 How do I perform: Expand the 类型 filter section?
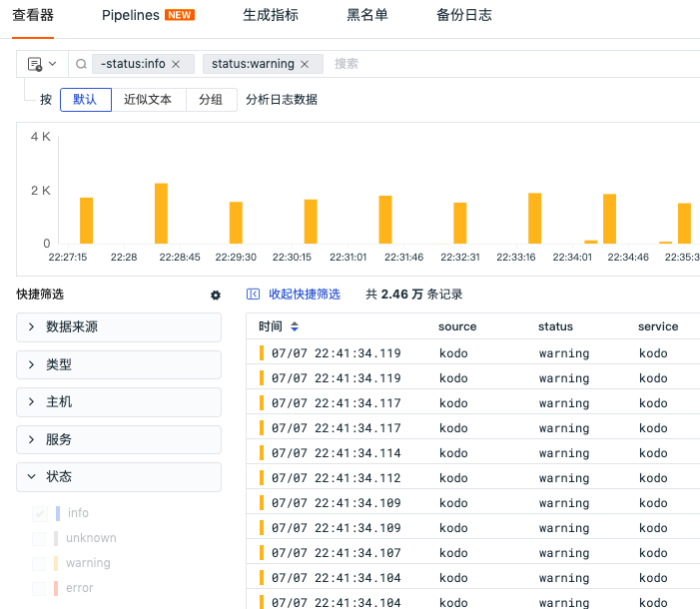(x=119, y=364)
